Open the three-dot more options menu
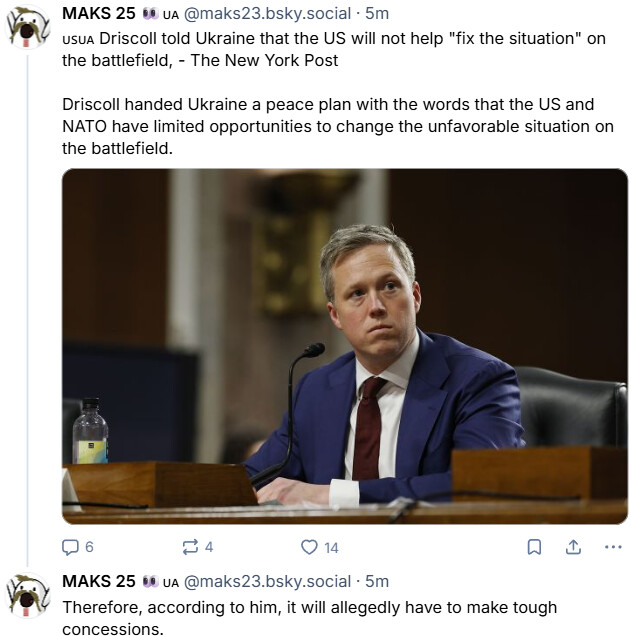 (612, 547)
